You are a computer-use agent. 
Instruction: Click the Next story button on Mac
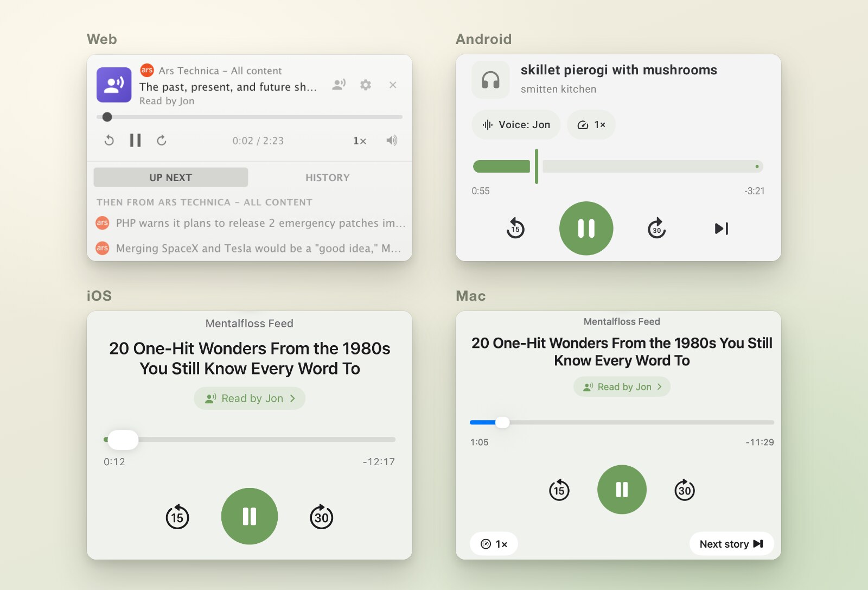point(731,544)
